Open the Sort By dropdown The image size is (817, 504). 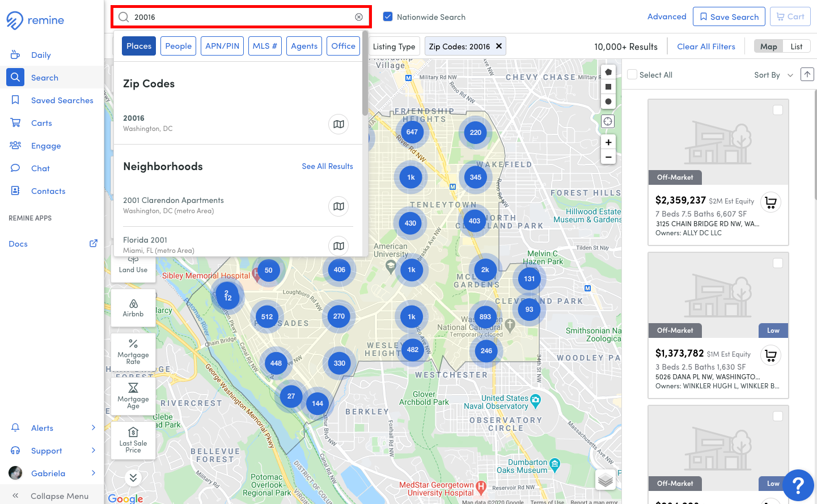click(773, 75)
